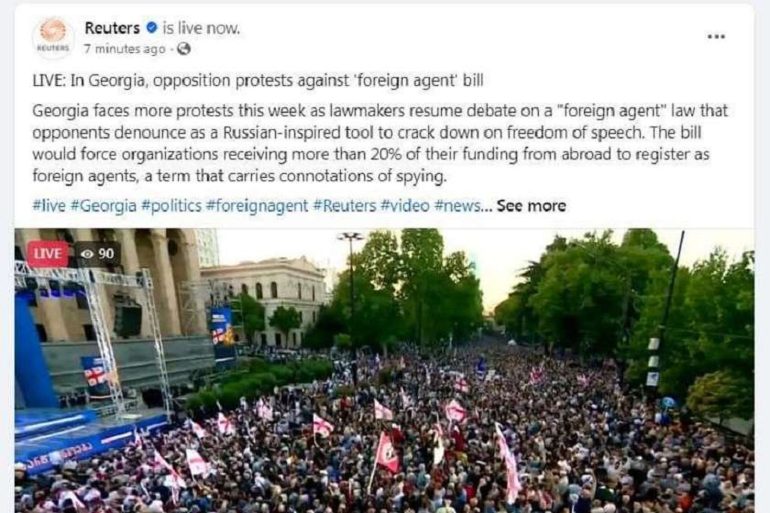Viewport: 770px width, 513px height.
Task: Open the Reuters page name link
Action: point(112,28)
